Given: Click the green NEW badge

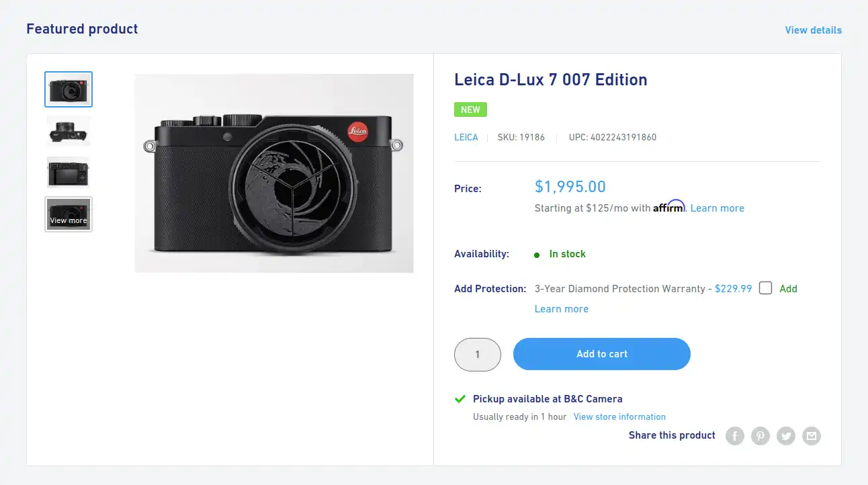Looking at the screenshot, I should 470,109.
